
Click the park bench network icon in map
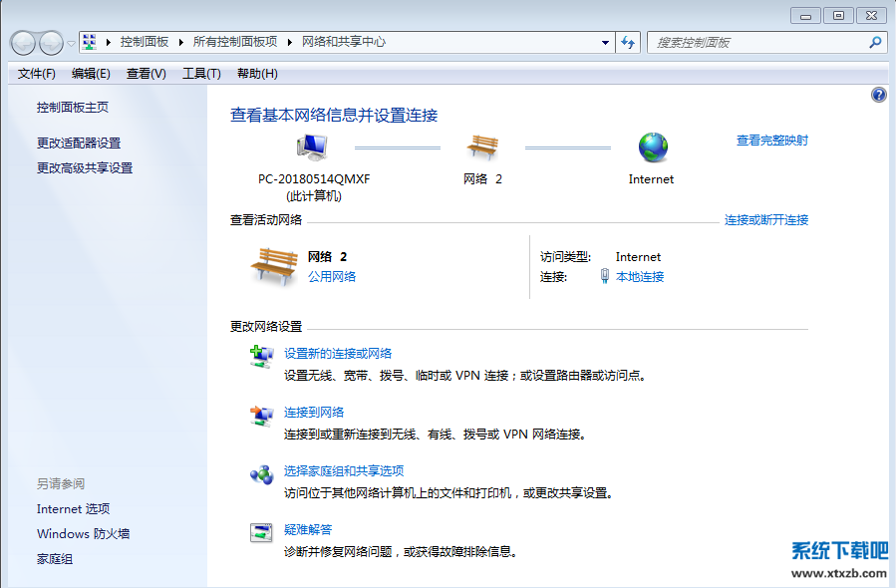tap(482, 148)
